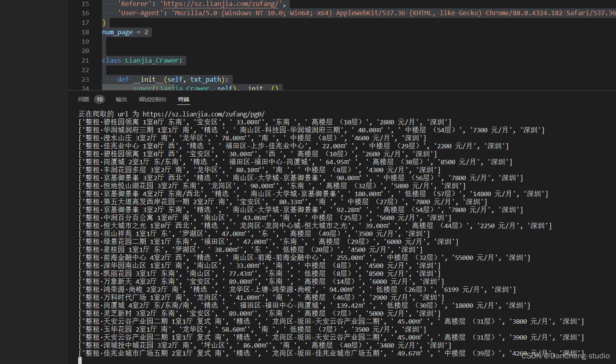Switch to the 问题 panel tab
This screenshot has width=616, height=364.
pyautogui.click(x=83, y=99)
